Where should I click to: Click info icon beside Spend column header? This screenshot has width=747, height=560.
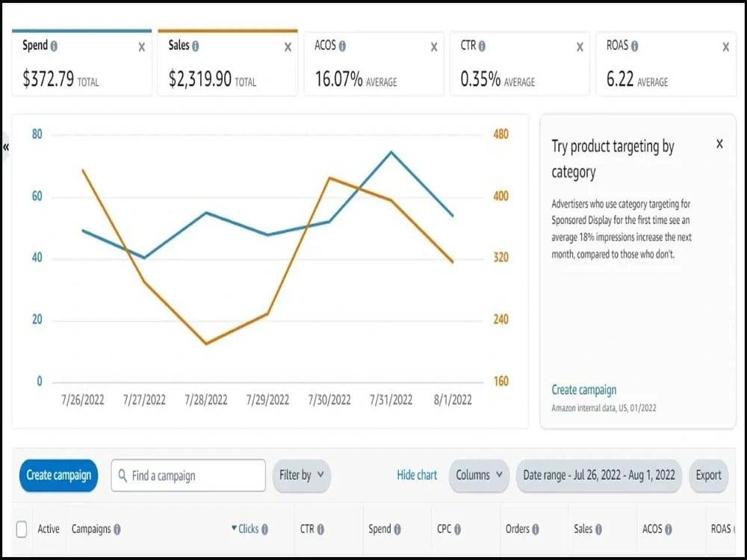(x=397, y=529)
